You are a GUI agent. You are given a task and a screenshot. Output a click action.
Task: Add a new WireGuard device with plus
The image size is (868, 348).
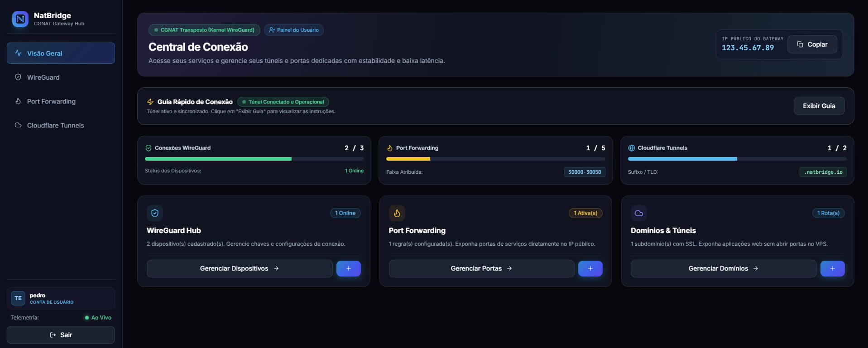click(x=349, y=268)
